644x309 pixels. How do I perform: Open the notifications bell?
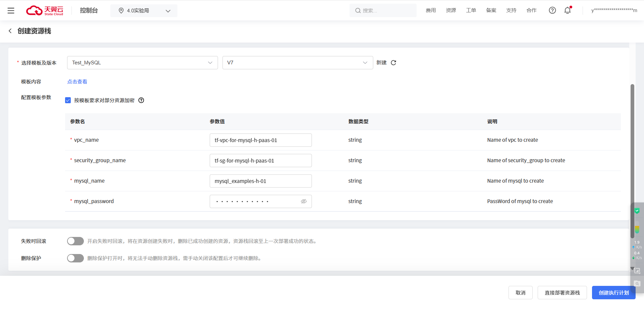tap(568, 10)
